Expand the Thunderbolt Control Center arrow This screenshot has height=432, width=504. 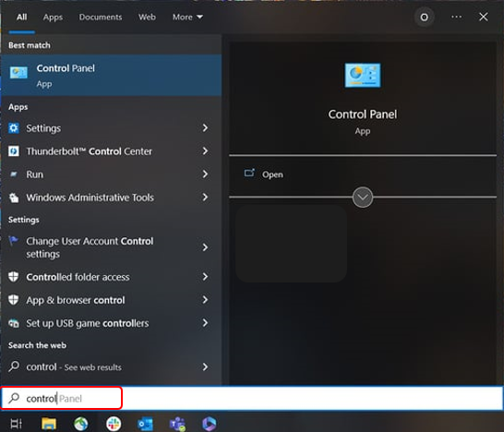(x=205, y=151)
